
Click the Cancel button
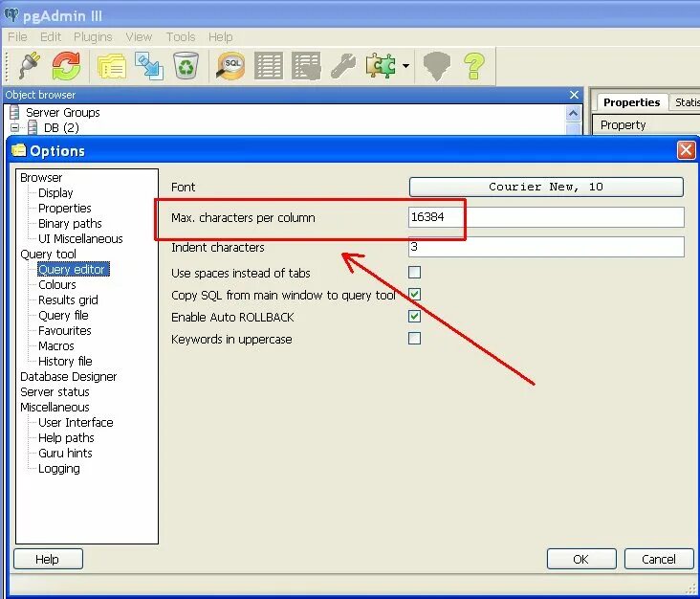pyautogui.click(x=659, y=559)
